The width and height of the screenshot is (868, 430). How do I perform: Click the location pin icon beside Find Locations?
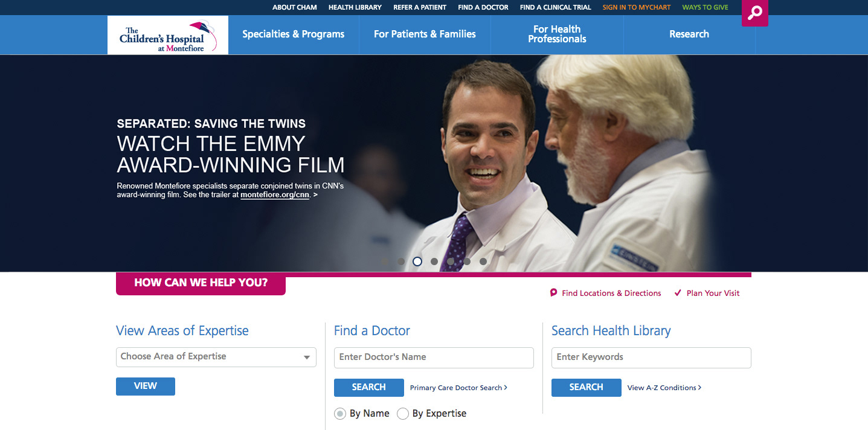point(553,293)
